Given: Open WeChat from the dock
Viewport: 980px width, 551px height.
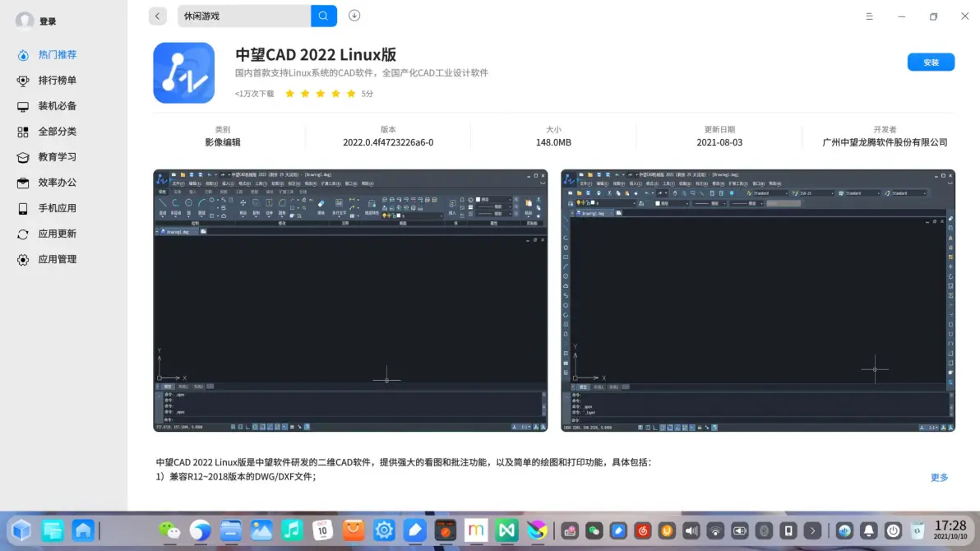Looking at the screenshot, I should coord(169,531).
